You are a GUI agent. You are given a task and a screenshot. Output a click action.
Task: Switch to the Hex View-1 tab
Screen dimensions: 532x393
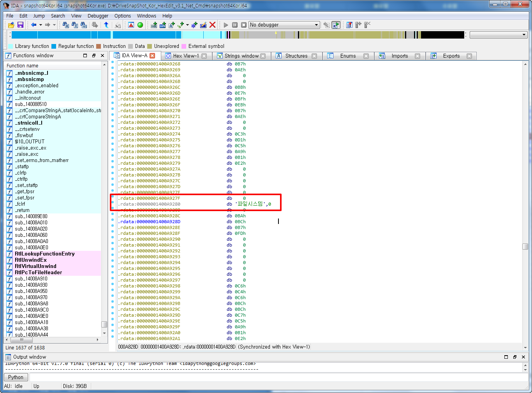click(186, 56)
